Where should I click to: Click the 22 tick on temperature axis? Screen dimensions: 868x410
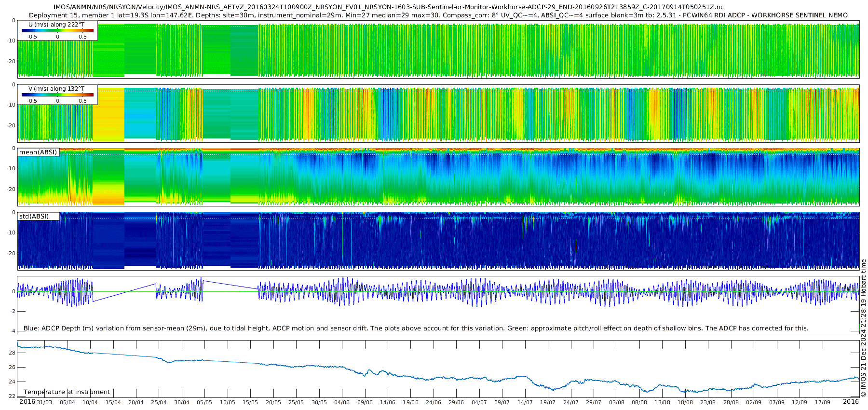tap(12, 396)
